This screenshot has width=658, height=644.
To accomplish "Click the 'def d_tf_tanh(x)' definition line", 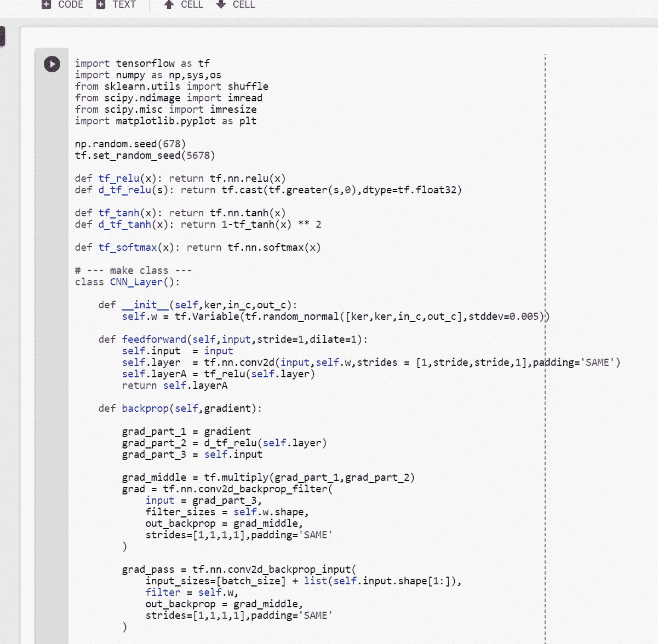I will (198, 225).
